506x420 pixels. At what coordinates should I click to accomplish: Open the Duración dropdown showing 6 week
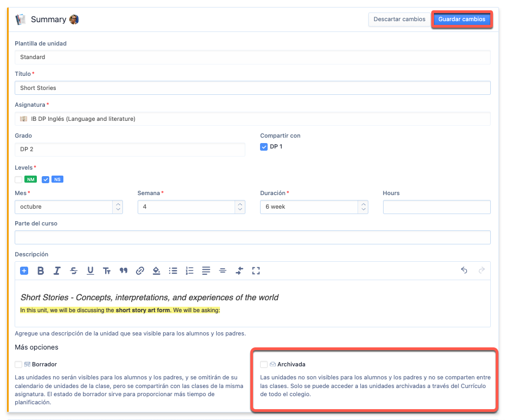coord(314,207)
